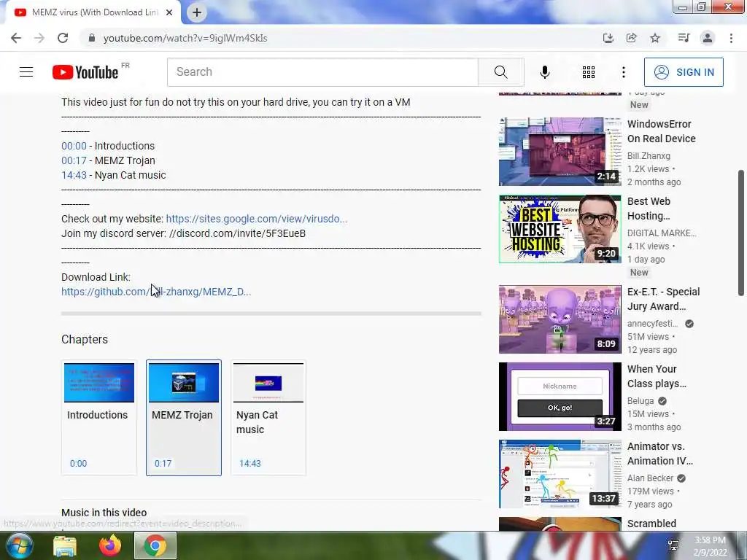Jump to timestamp 14:43 Nyan Cat music
747x560 pixels.
pos(74,175)
